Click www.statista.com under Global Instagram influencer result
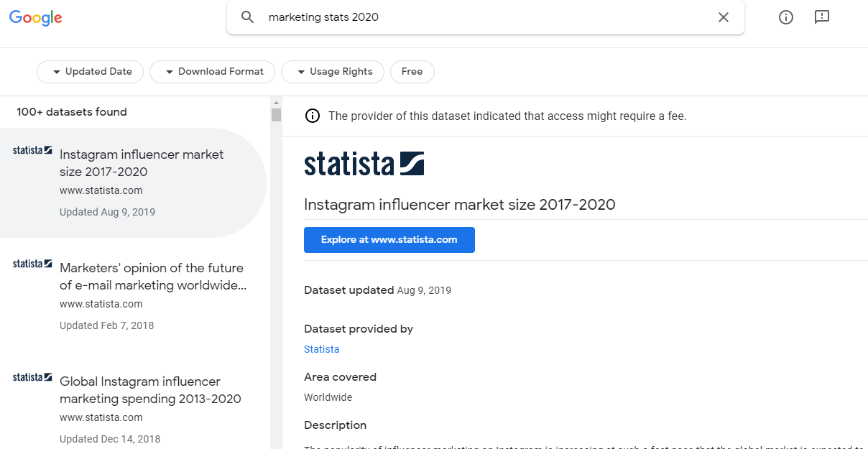Viewport: 868px width, 449px height. point(101,417)
